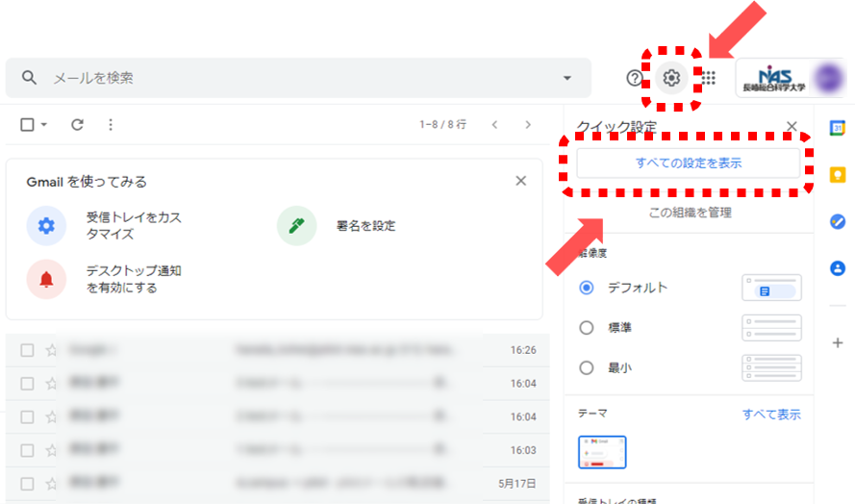Click the plus icon to get add-ons
Viewport: 855px width, 504px height.
click(x=838, y=343)
